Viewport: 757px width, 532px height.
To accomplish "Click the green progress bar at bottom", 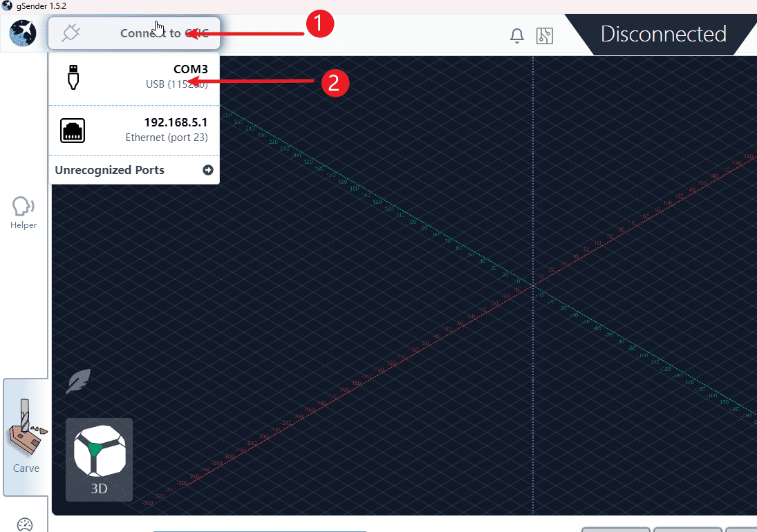I will (259, 531).
